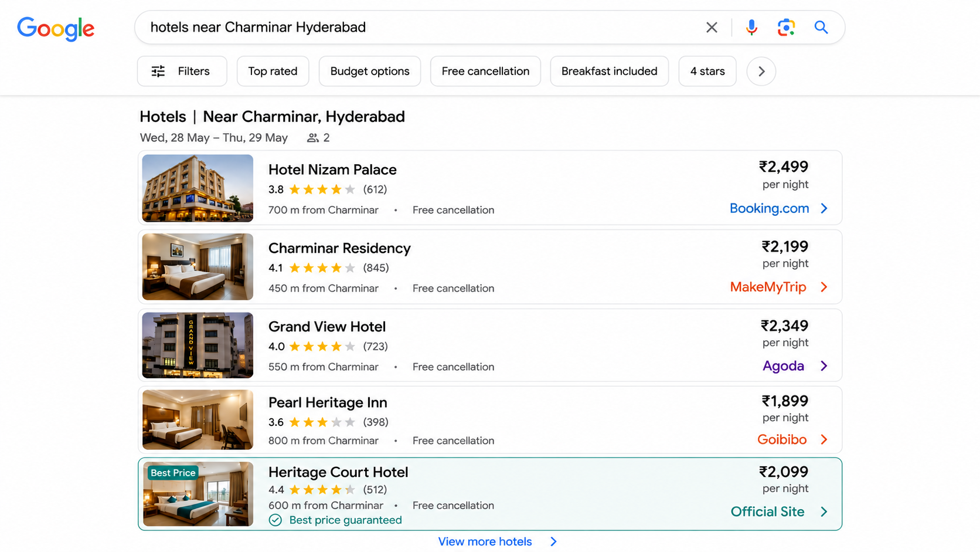Screen dimensions: 980x552
Task: View Heritage Court Hotel 512 reviews
Action: [375, 490]
